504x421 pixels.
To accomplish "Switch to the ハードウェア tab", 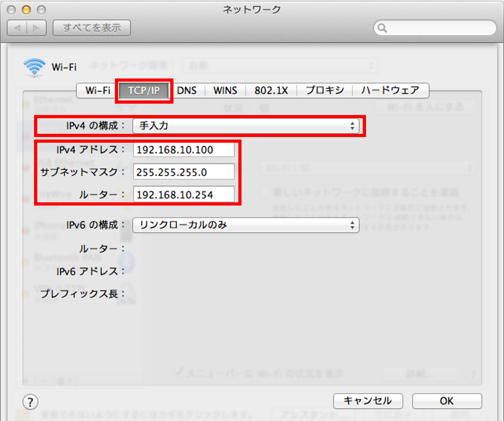I will pos(390,91).
